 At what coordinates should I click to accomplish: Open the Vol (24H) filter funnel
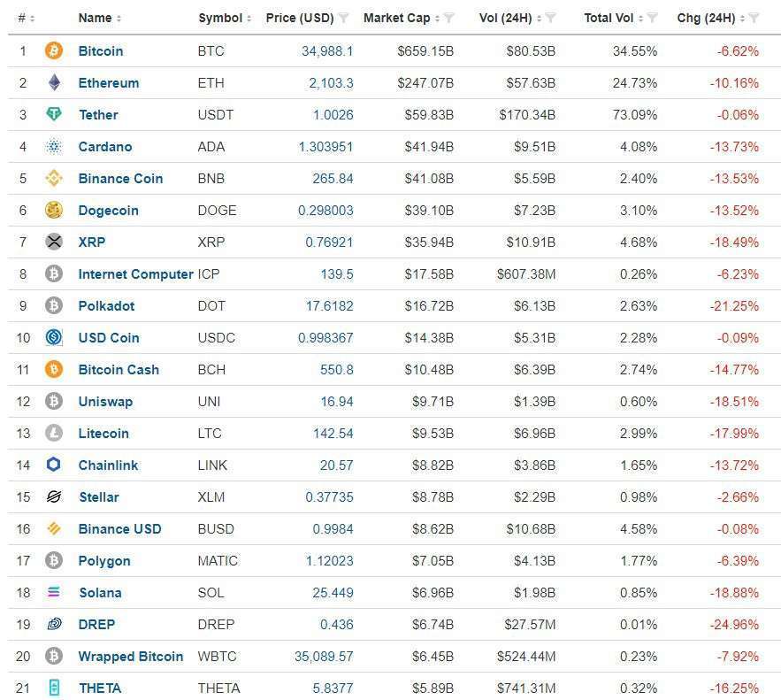pos(550,19)
